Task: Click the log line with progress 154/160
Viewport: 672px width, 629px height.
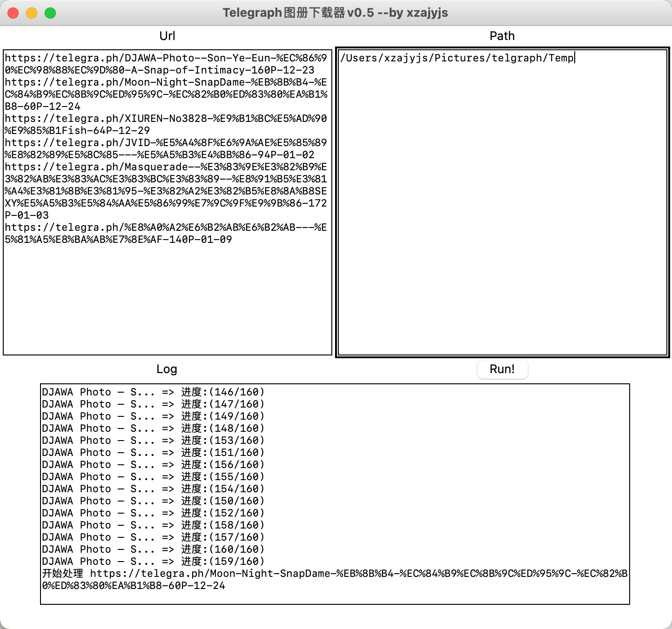Action: click(153, 489)
